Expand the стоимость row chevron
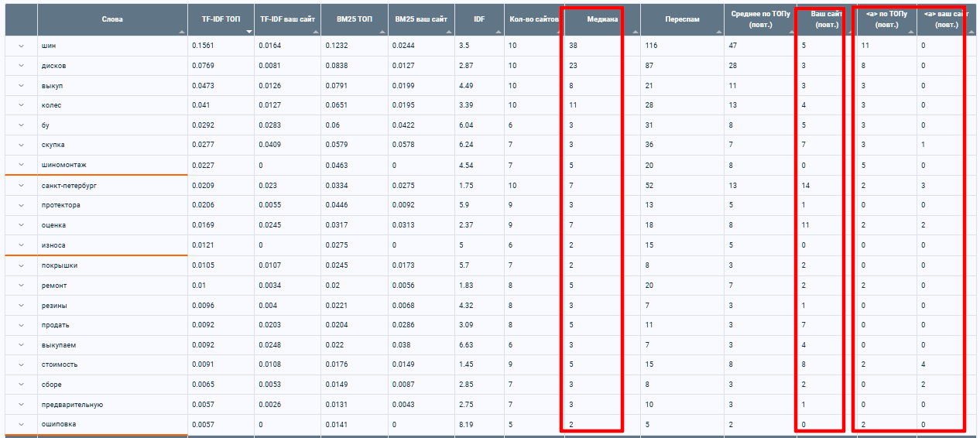 coord(21,364)
